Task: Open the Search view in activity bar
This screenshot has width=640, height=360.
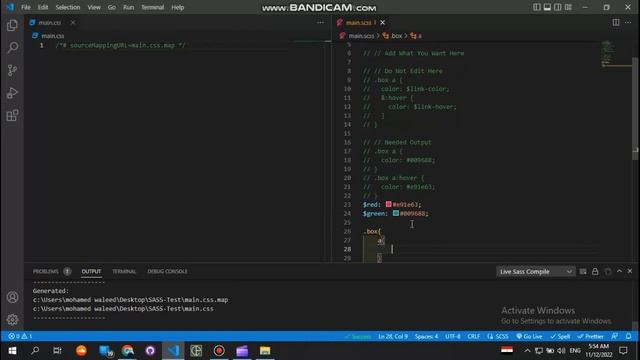Action: click(x=12, y=48)
